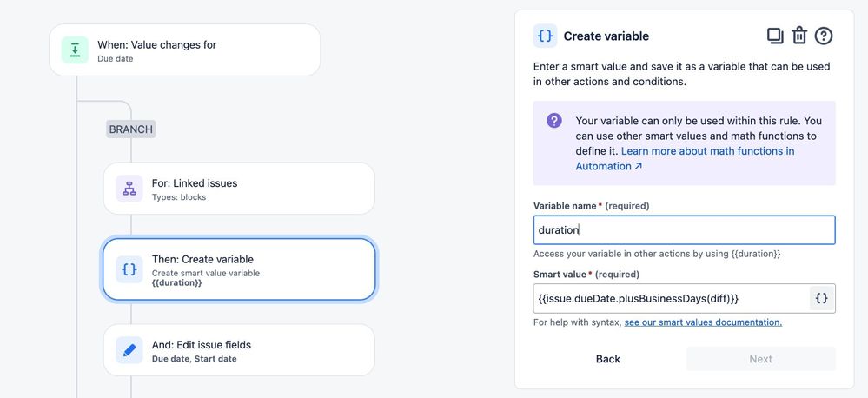Click the trigger icon on Value changes step
This screenshot has height=398, width=868.
(x=76, y=50)
